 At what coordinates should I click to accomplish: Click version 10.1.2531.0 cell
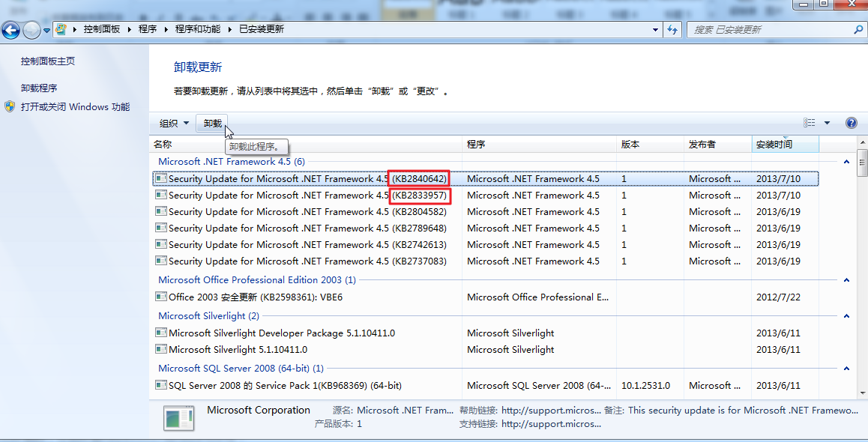click(645, 386)
